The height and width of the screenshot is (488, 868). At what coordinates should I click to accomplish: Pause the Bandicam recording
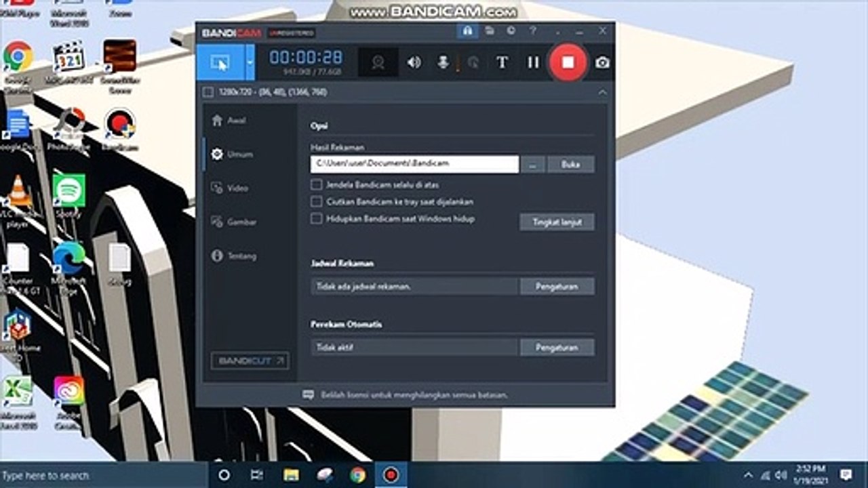click(533, 62)
